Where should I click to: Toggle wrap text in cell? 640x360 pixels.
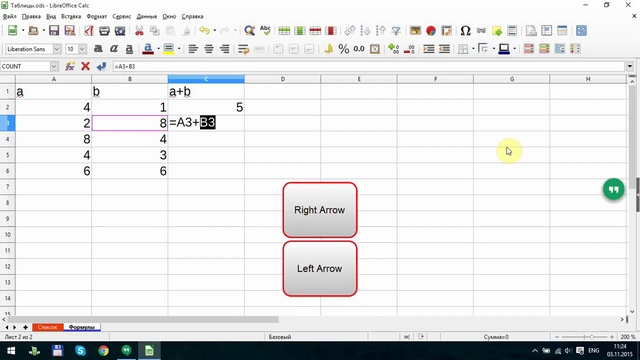click(243, 49)
